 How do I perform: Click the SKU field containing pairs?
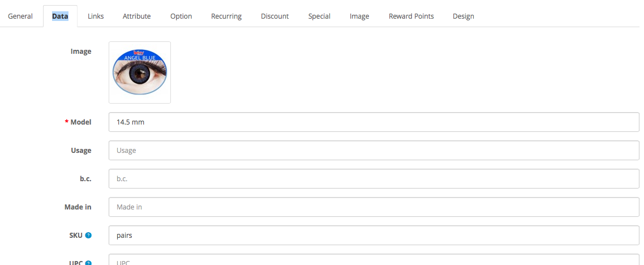(x=373, y=236)
